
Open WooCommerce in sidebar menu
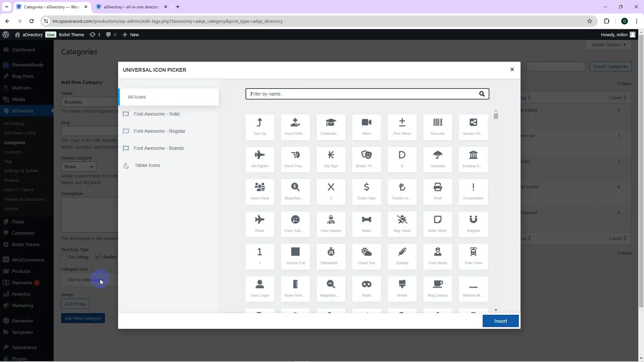point(28,260)
